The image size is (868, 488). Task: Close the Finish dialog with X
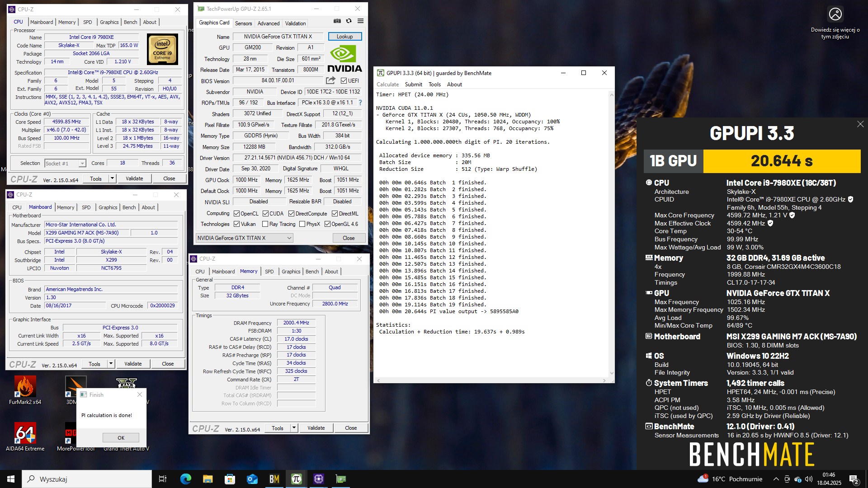140,394
